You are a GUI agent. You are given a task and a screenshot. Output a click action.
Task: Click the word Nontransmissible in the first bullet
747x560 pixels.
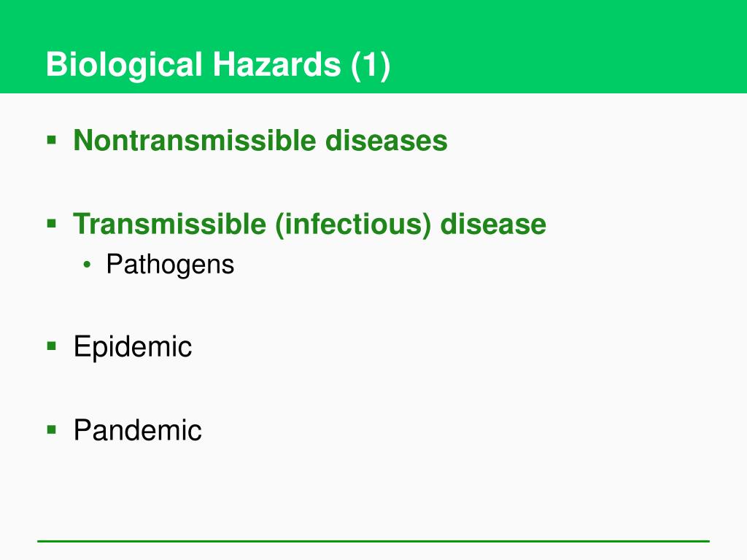(x=194, y=141)
